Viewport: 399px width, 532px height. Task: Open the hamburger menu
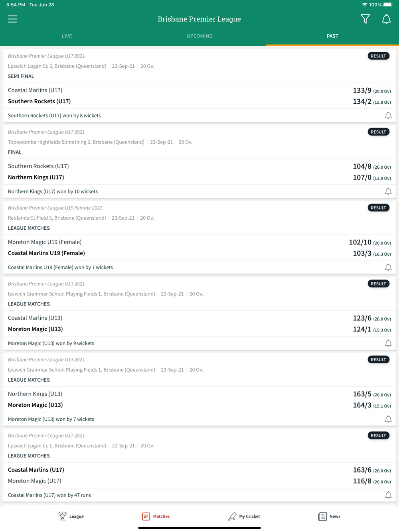pos(12,19)
